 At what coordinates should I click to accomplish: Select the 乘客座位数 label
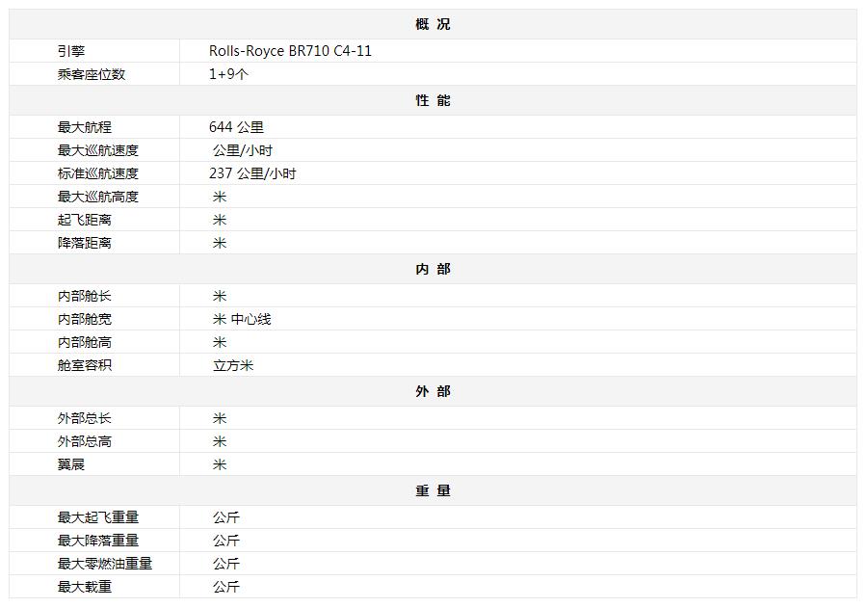click(91, 74)
